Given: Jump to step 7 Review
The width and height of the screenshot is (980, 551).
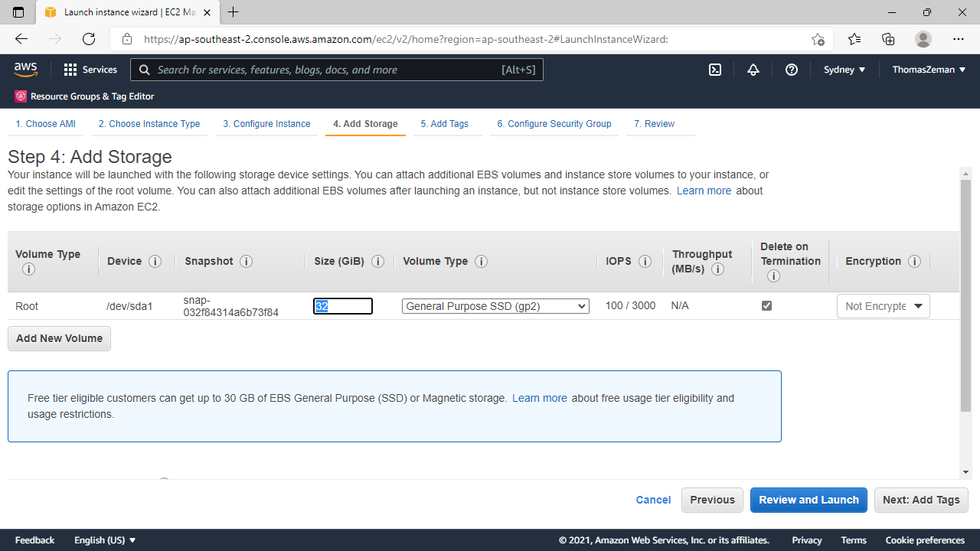Looking at the screenshot, I should 655,124.
